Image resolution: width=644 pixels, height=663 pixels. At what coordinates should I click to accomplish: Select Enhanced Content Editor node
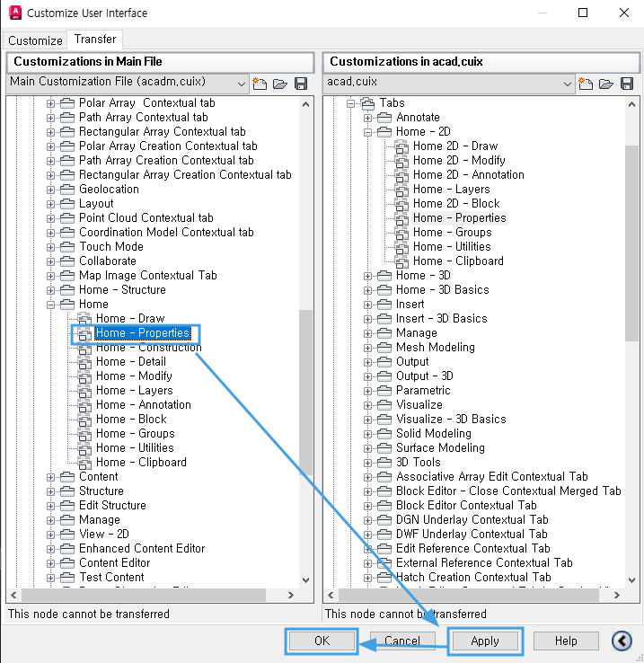142,548
